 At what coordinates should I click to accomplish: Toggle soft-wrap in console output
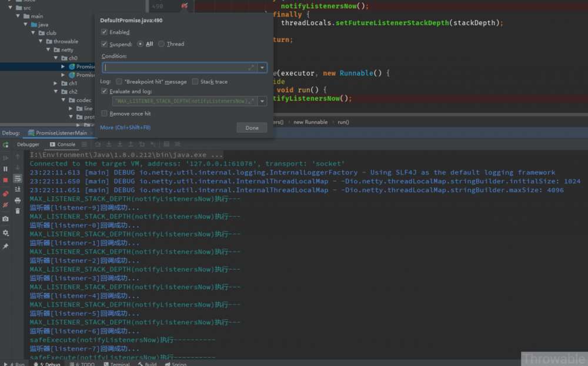18,178
